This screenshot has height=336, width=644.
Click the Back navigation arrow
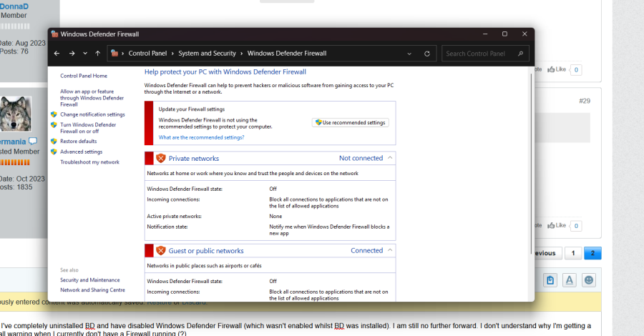click(57, 54)
